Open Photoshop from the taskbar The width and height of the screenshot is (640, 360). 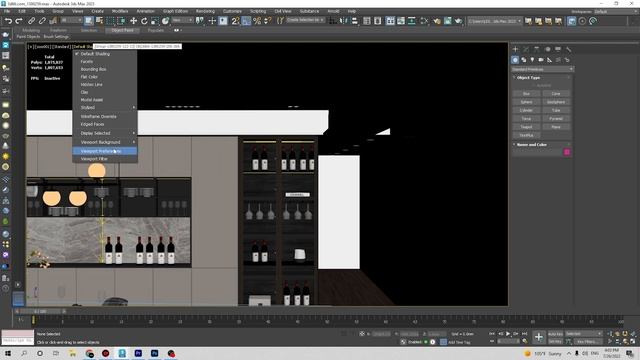tap(154, 353)
